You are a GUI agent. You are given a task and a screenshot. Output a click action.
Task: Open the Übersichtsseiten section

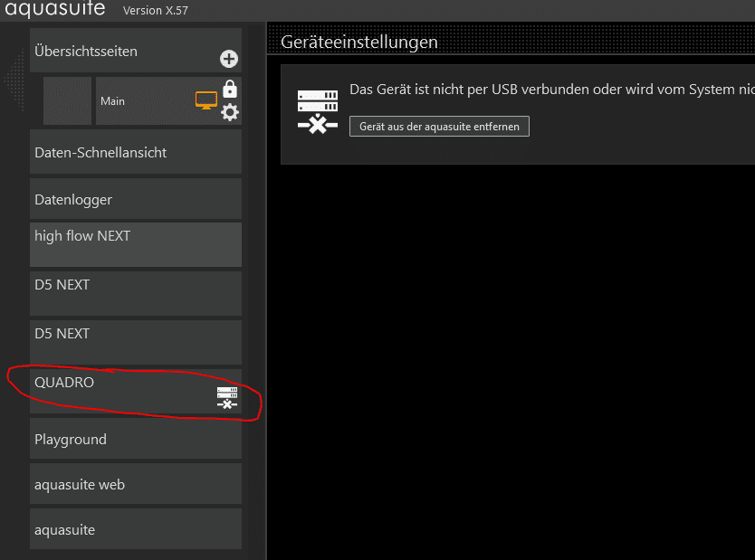coord(136,51)
